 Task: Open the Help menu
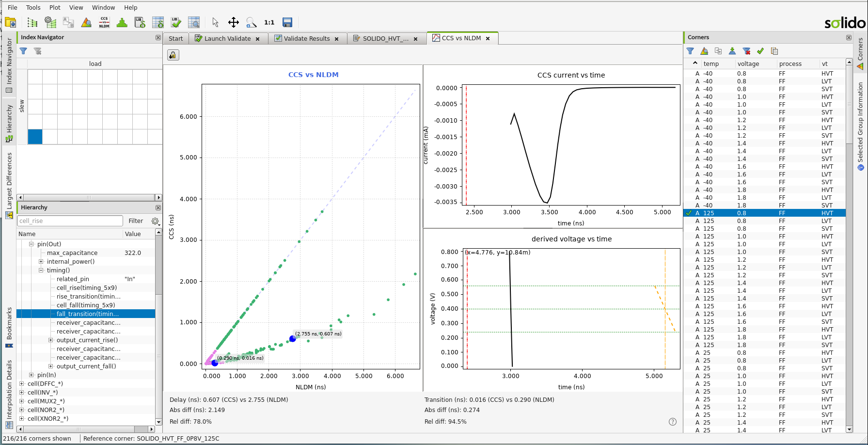click(x=131, y=7)
